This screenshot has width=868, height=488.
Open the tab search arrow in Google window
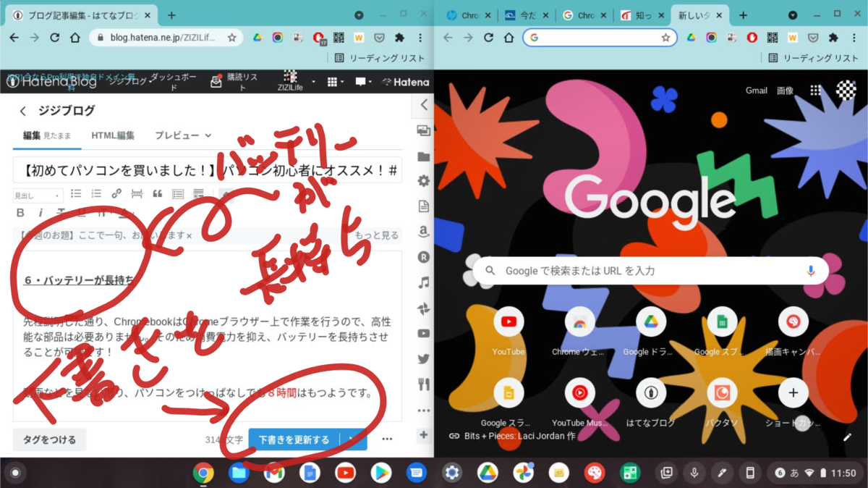pos(793,15)
